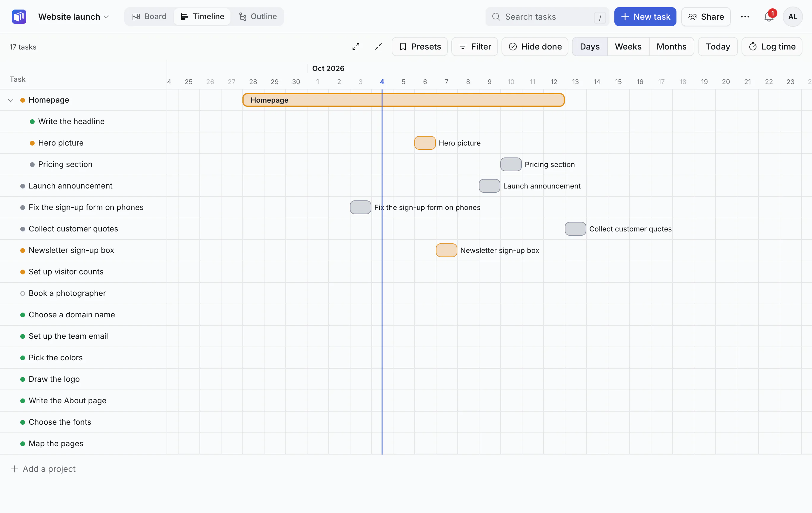
Task: Click the collapse all arrows icon
Action: [378, 47]
